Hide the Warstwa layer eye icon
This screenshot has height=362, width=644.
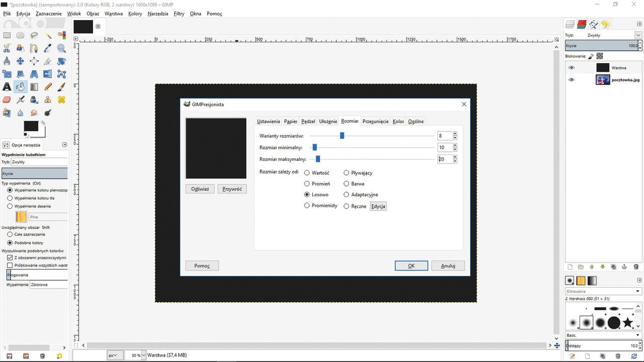coord(571,67)
